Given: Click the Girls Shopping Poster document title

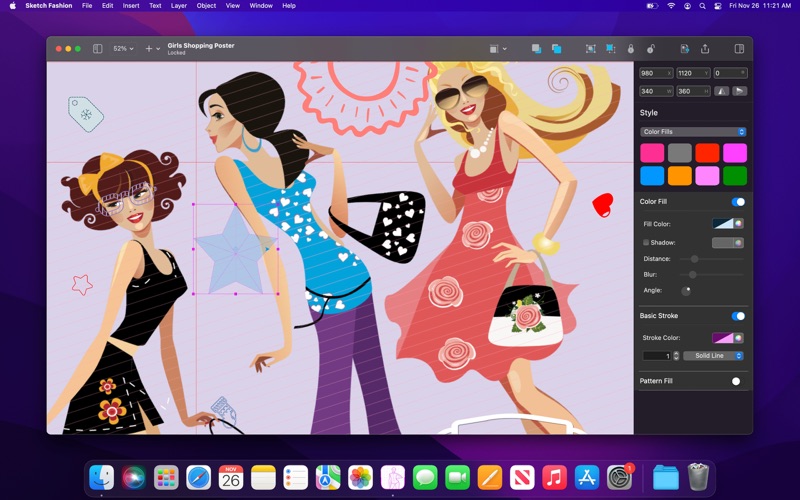Looking at the screenshot, I should pos(201,45).
